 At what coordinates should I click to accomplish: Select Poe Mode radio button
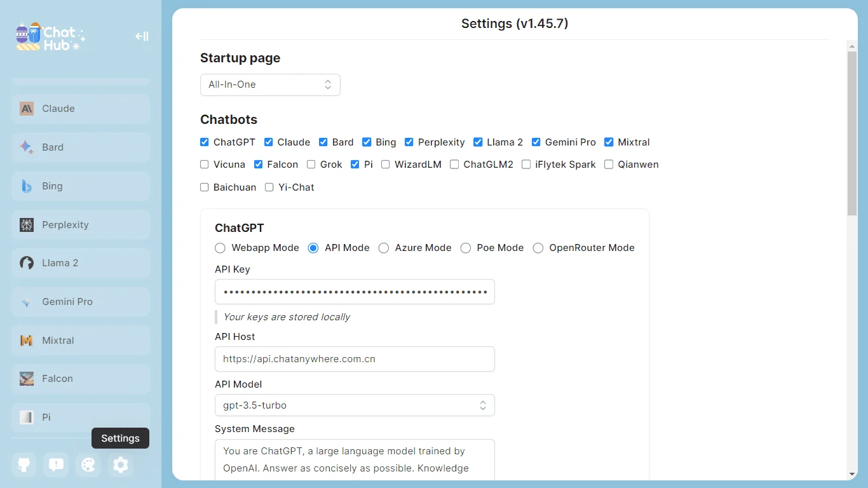tap(466, 248)
